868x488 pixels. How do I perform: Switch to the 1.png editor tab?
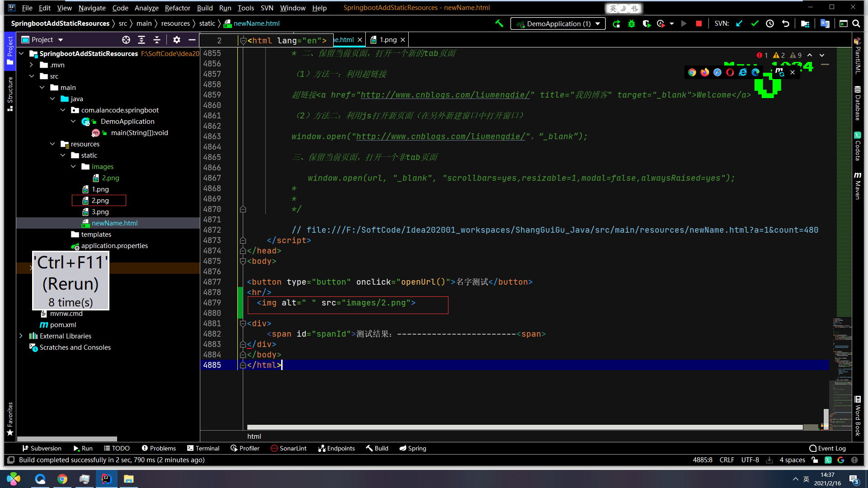[388, 40]
